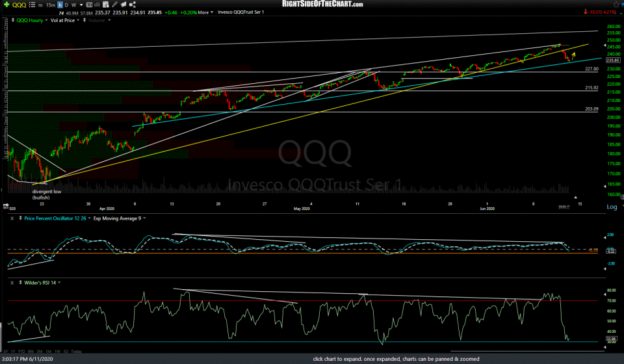624x364 pixels.
Task: Click the price scale collapse arrow near 160.00
Action: pyautogui.click(x=622, y=197)
